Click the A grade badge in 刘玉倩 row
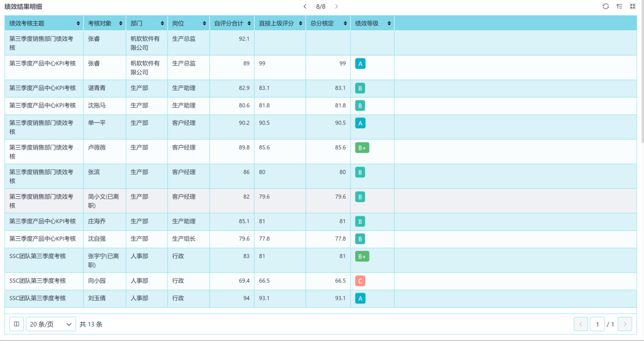 pyautogui.click(x=360, y=298)
